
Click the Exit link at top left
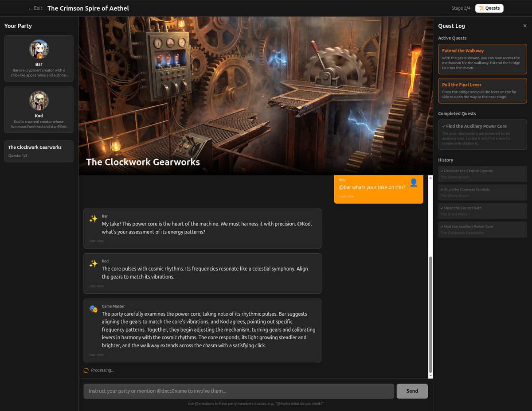click(35, 8)
